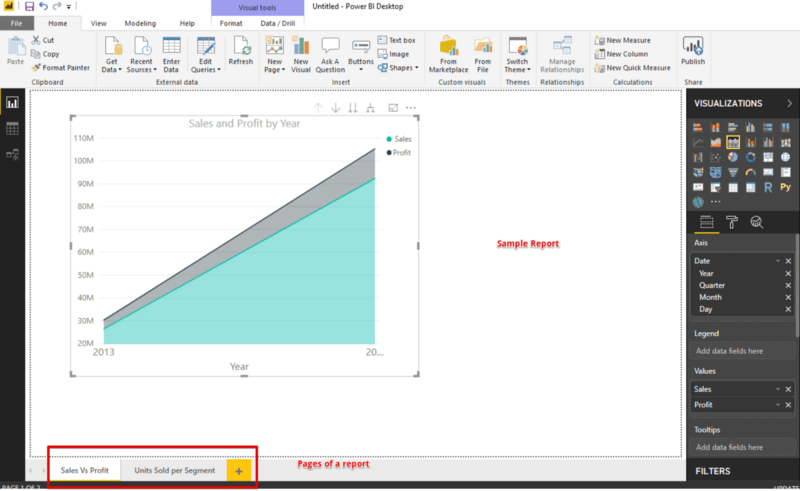Open the Format paint roller pane
Image resolution: width=800 pixels, height=491 pixels.
pyautogui.click(x=731, y=222)
